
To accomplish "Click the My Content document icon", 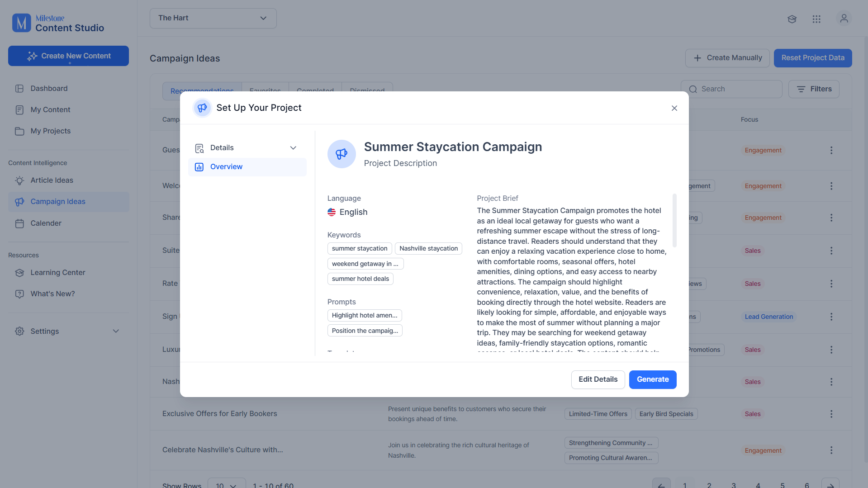I will (19, 110).
